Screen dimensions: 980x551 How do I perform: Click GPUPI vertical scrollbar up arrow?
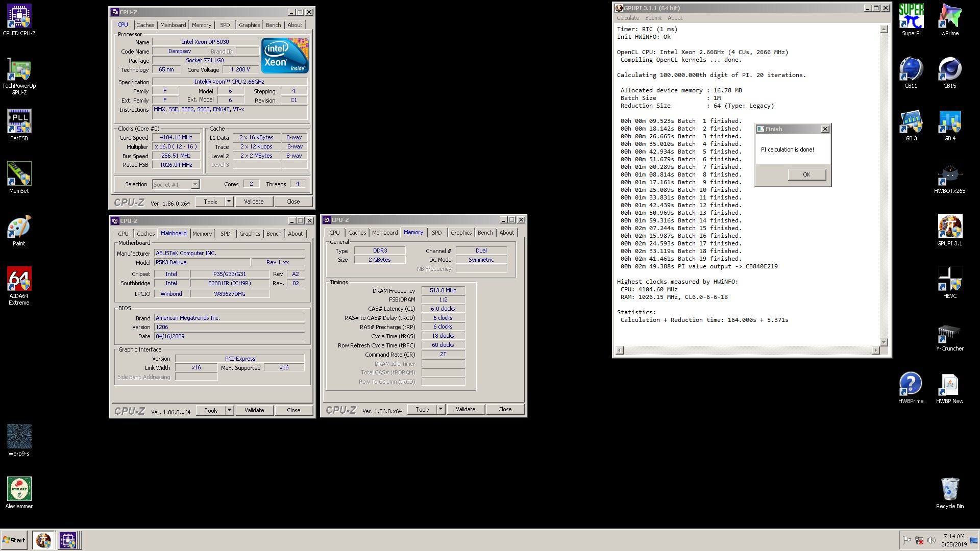[884, 29]
